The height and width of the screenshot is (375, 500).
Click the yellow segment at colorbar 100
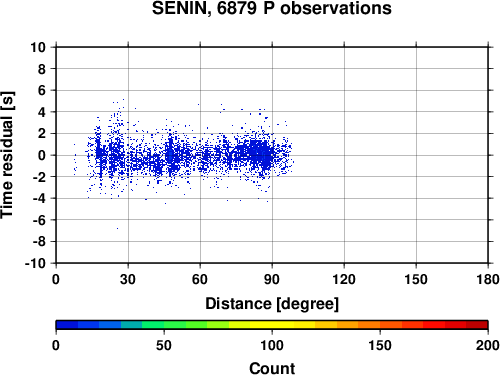272,325
